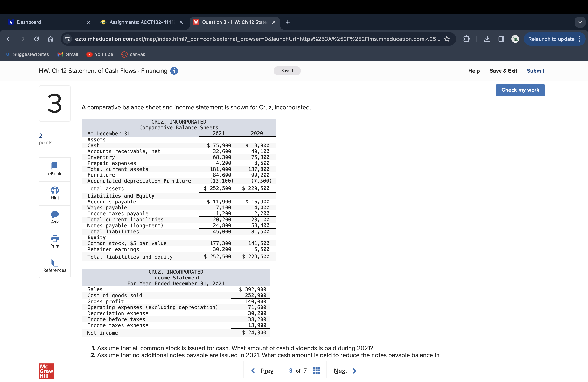The image size is (588, 382).
Task: Open the question navigation grid icon
Action: [x=316, y=370]
